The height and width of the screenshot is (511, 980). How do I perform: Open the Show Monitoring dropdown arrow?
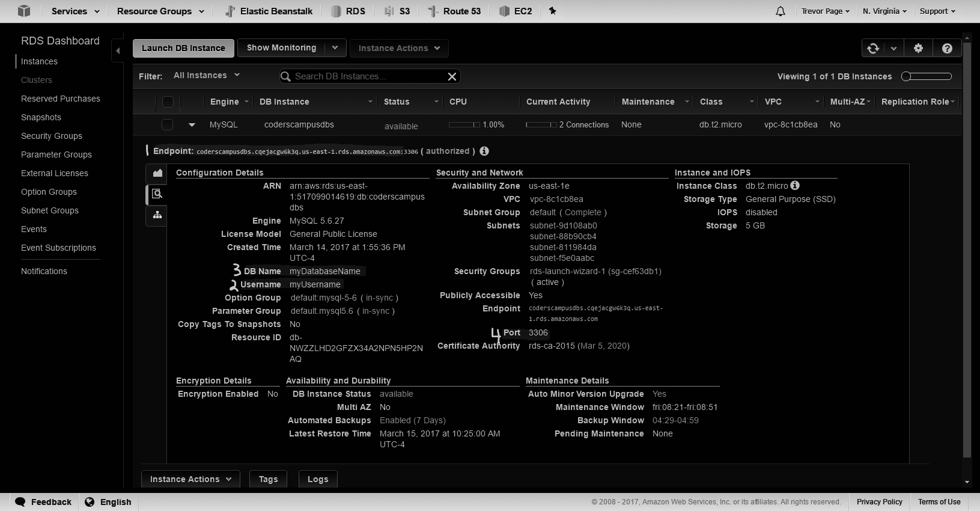coord(335,47)
